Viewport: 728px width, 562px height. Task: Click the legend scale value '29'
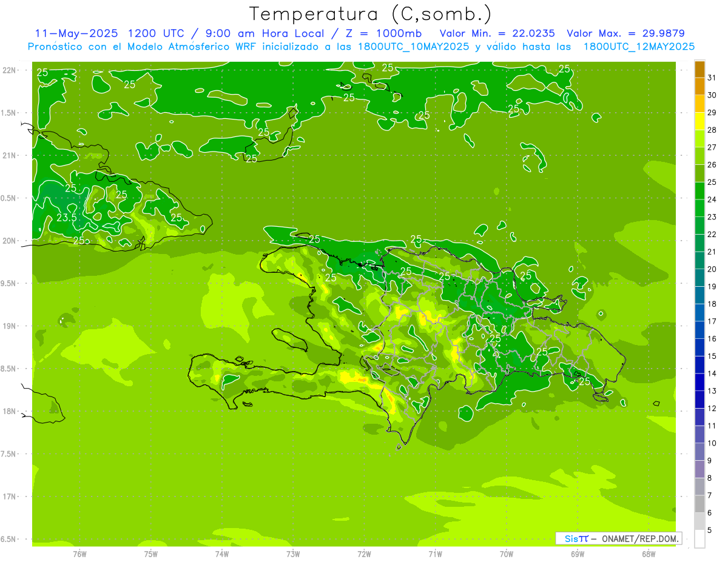[712, 113]
